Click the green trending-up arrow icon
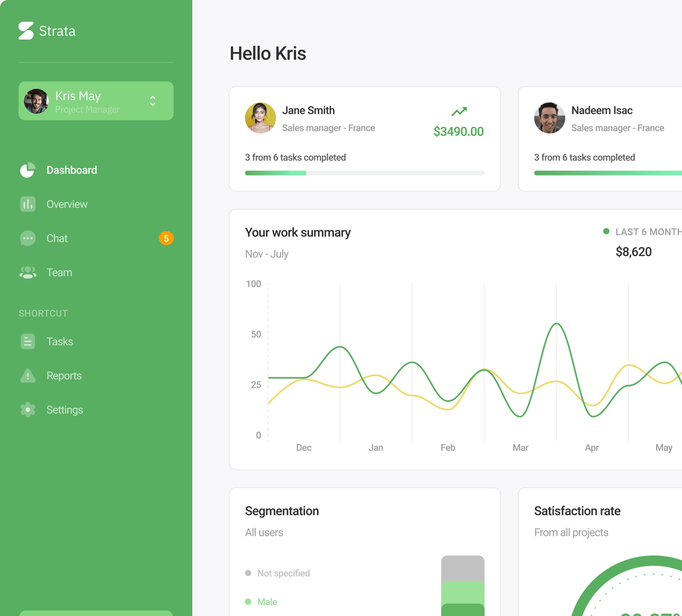This screenshot has width=682, height=616. click(x=459, y=111)
